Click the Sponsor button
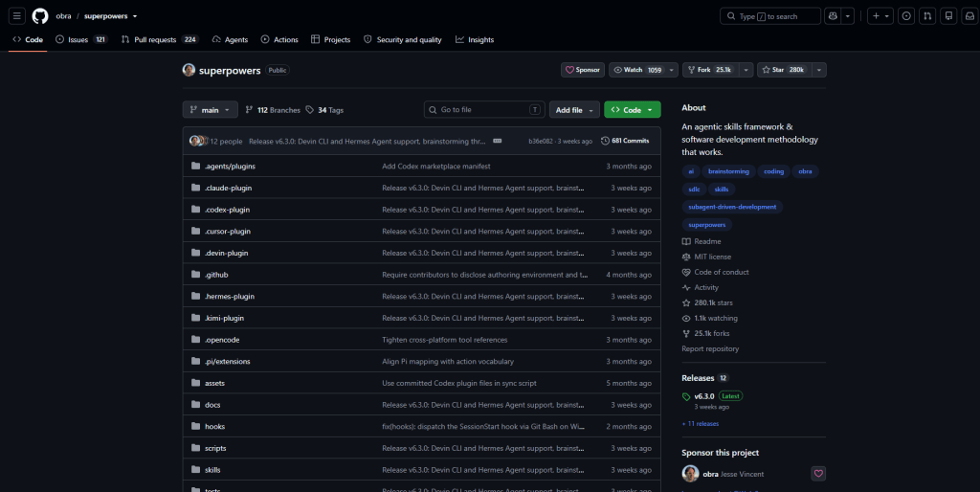The width and height of the screenshot is (980, 492). (x=583, y=70)
